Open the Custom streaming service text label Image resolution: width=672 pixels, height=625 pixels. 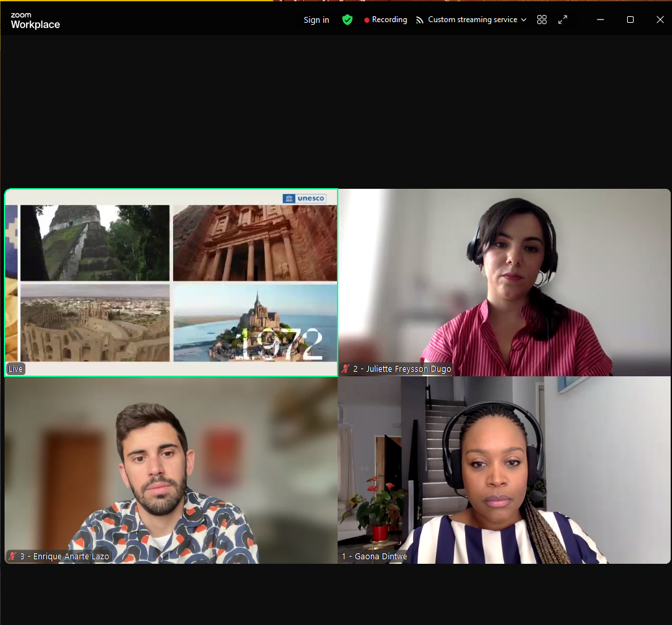[472, 20]
